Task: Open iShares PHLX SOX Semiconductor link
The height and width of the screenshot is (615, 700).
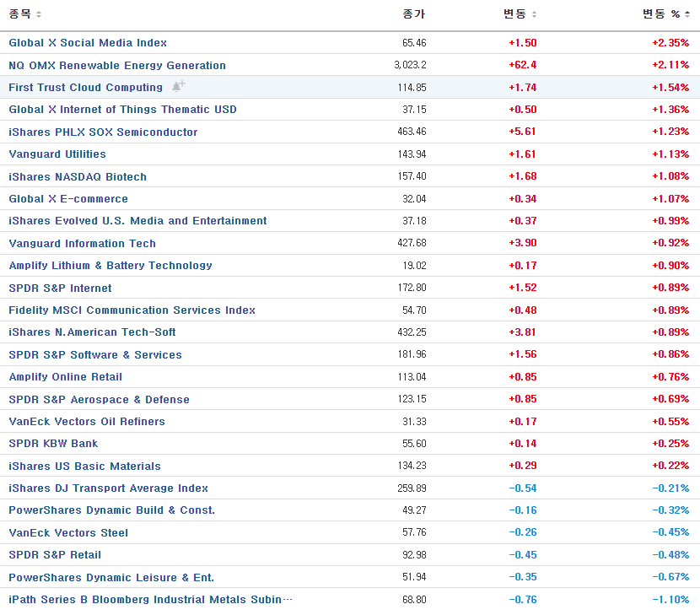Action: [x=103, y=132]
